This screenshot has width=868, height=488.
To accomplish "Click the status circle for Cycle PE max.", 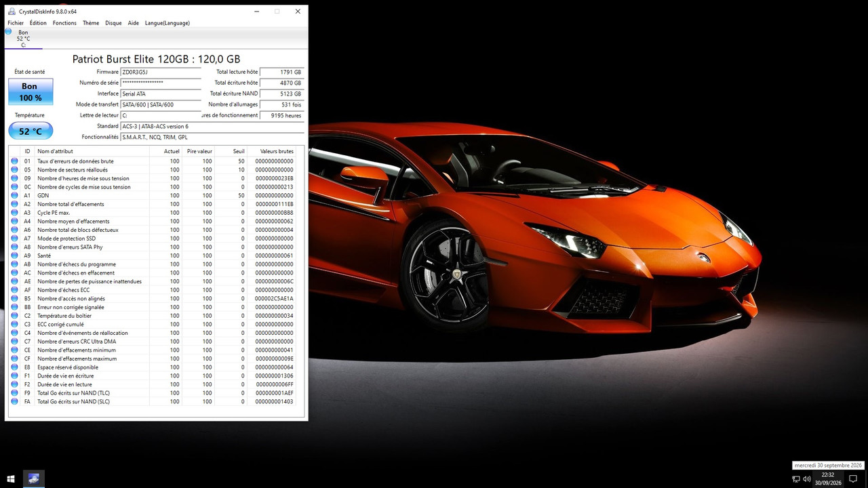I will coord(14,213).
